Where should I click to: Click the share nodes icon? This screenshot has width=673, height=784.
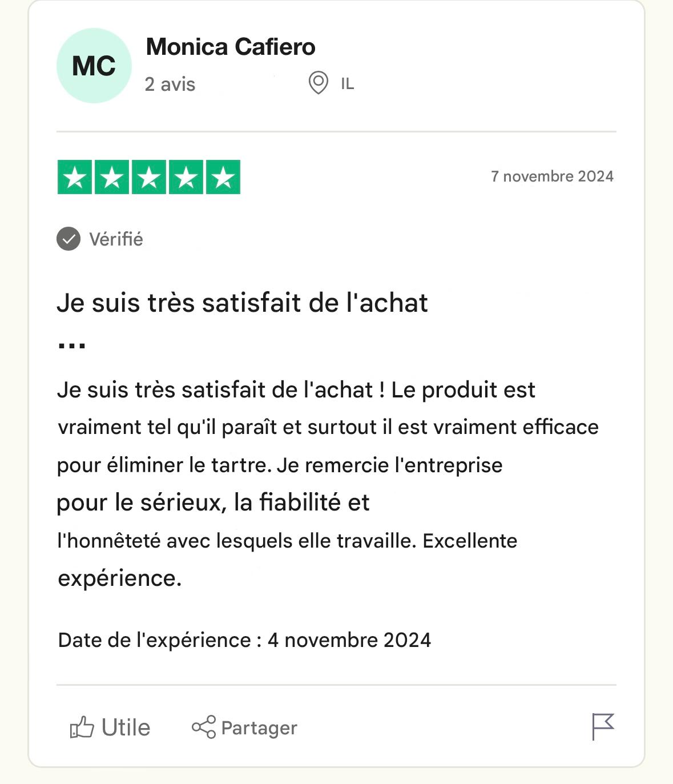click(204, 727)
